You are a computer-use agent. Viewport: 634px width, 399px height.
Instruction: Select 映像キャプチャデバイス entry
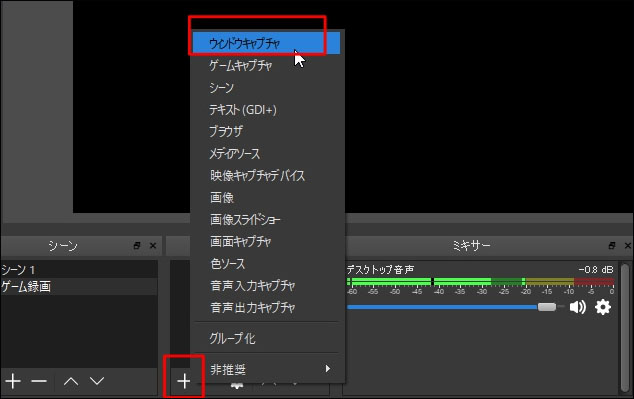pyautogui.click(x=266, y=175)
